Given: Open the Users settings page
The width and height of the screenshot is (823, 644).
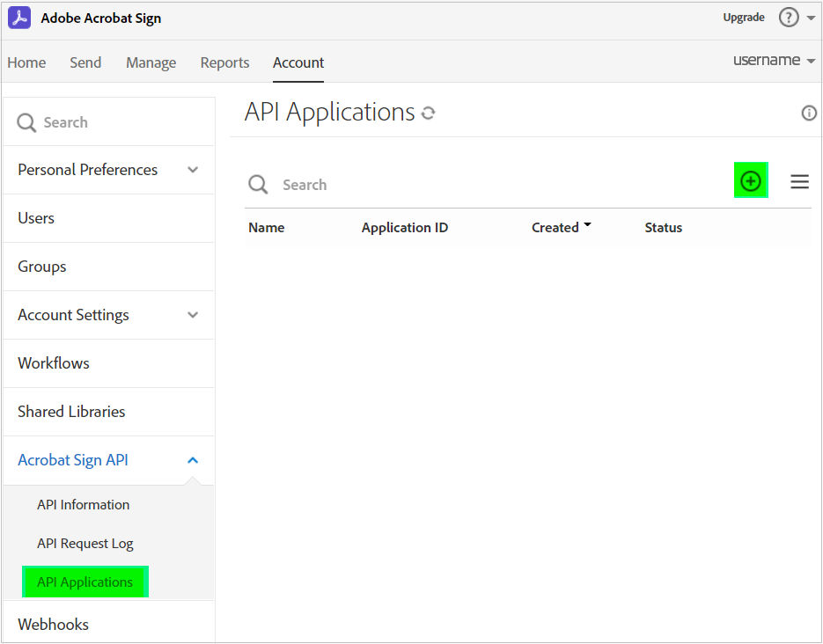Looking at the screenshot, I should [36, 218].
